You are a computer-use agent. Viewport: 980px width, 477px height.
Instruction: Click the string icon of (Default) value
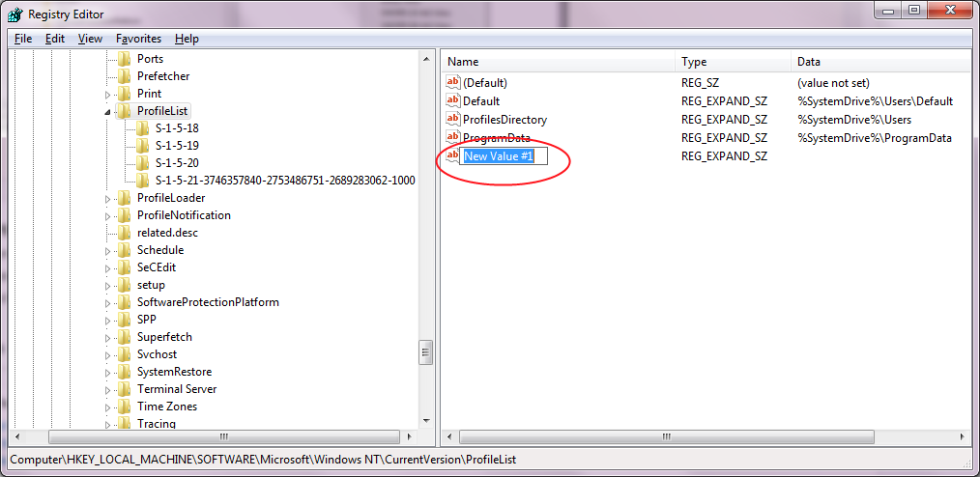pyautogui.click(x=452, y=82)
